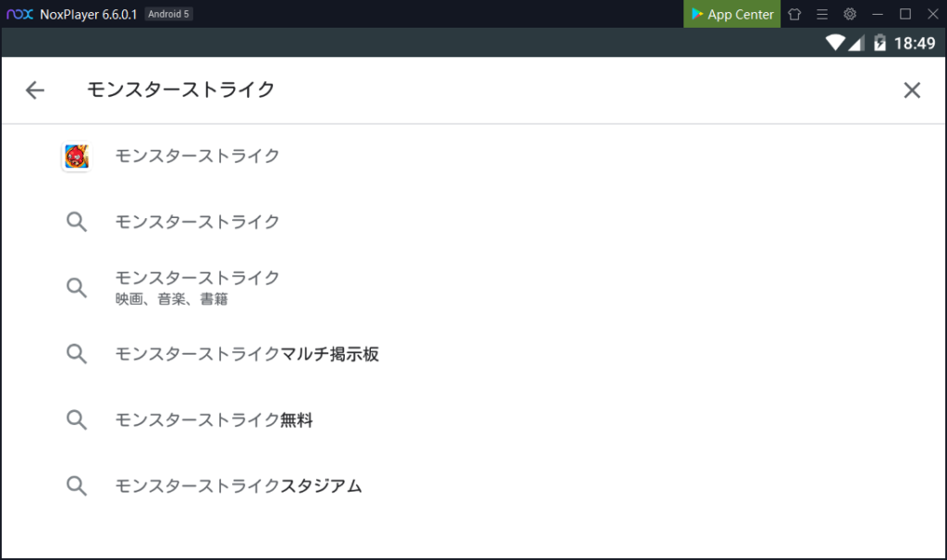Screen dimensions: 947x560
Task: Click the search field text モンスターストライク
Action: pyautogui.click(x=180, y=90)
